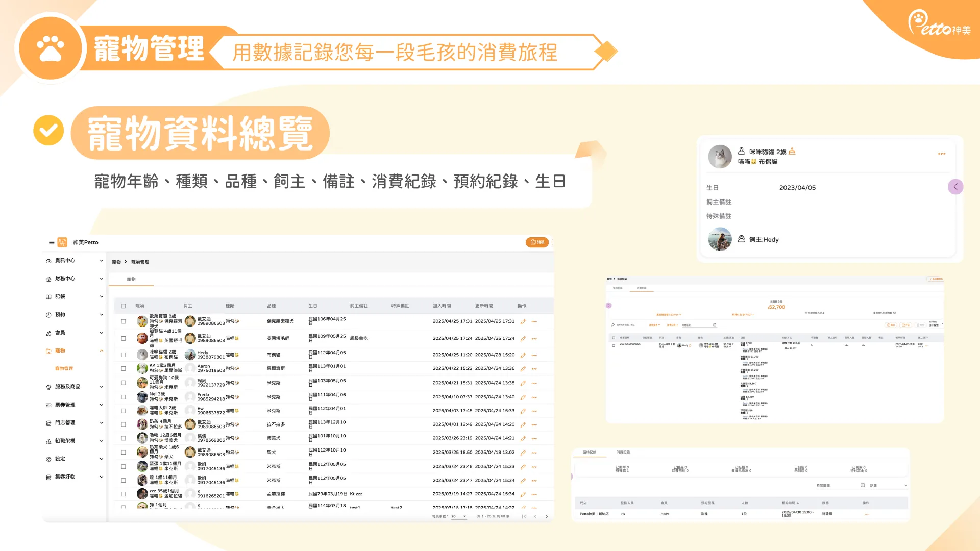Image resolution: width=980 pixels, height=551 pixels.
Task: Click the 咪咪貓貓 cat avatar on pet card
Action: click(x=720, y=157)
